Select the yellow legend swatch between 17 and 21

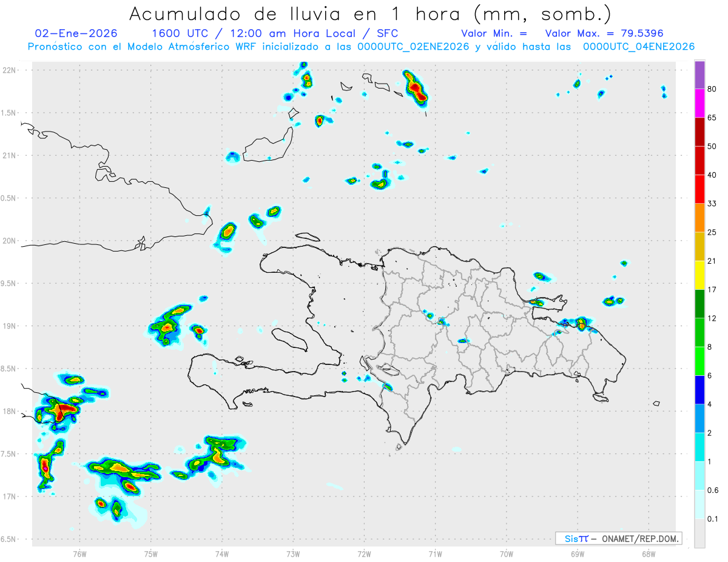(699, 275)
